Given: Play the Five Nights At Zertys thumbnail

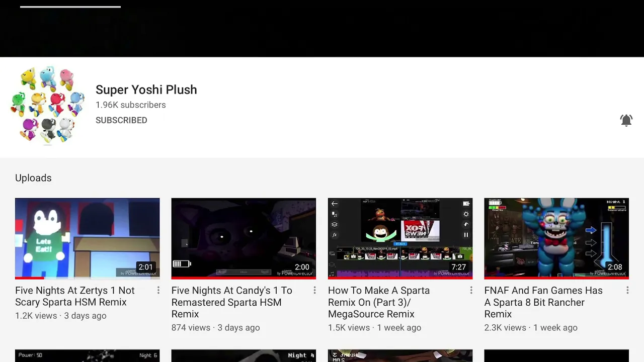Looking at the screenshot, I should 87,238.
